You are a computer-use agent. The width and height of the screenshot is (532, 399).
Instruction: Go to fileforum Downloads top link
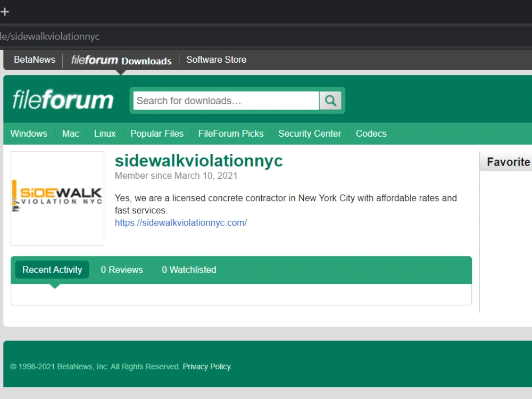[x=121, y=61]
